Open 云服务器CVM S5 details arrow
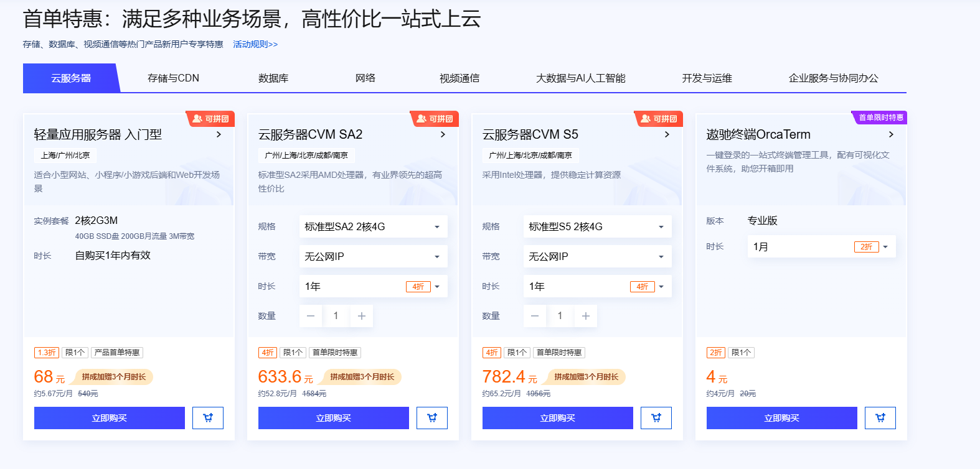 pos(667,134)
